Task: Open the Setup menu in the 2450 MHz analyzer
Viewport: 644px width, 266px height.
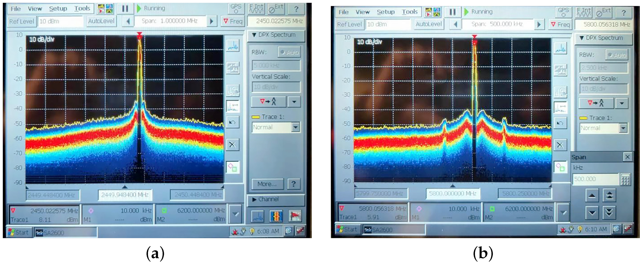Action: point(58,9)
